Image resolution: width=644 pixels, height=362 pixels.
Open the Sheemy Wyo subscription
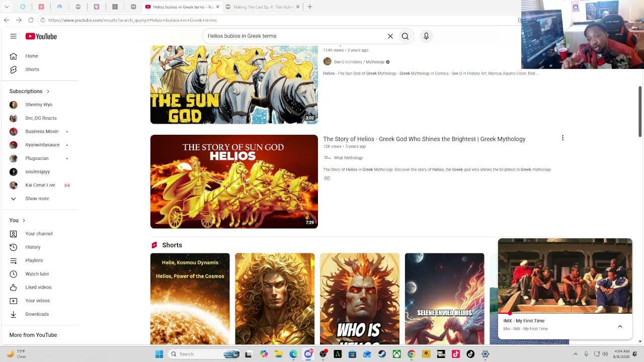click(x=39, y=105)
